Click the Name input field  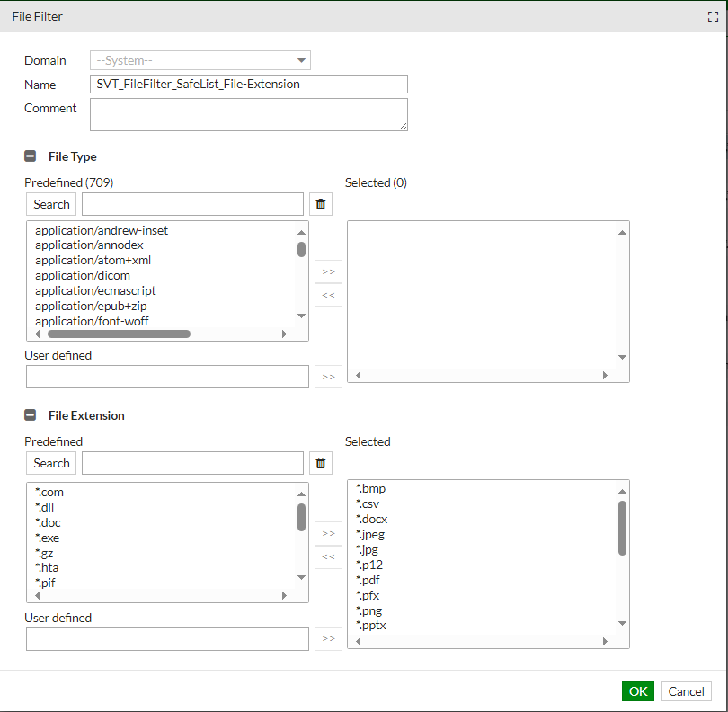249,84
